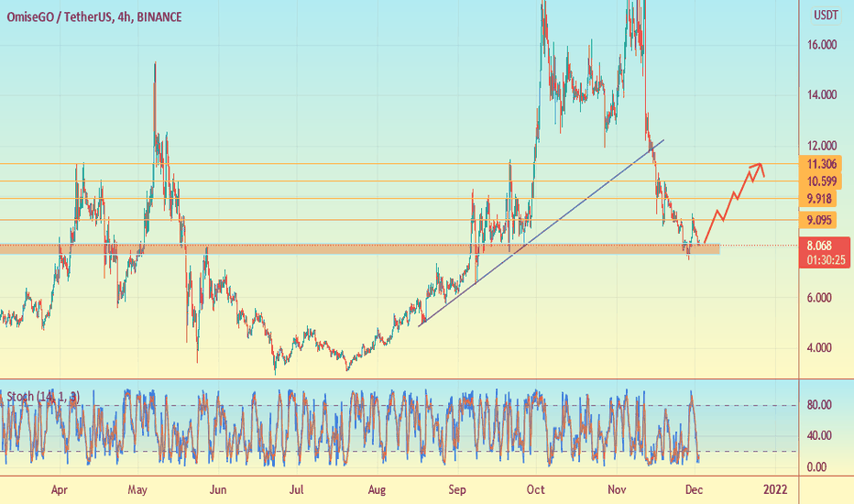Click the Nov label on time axis

point(617,490)
